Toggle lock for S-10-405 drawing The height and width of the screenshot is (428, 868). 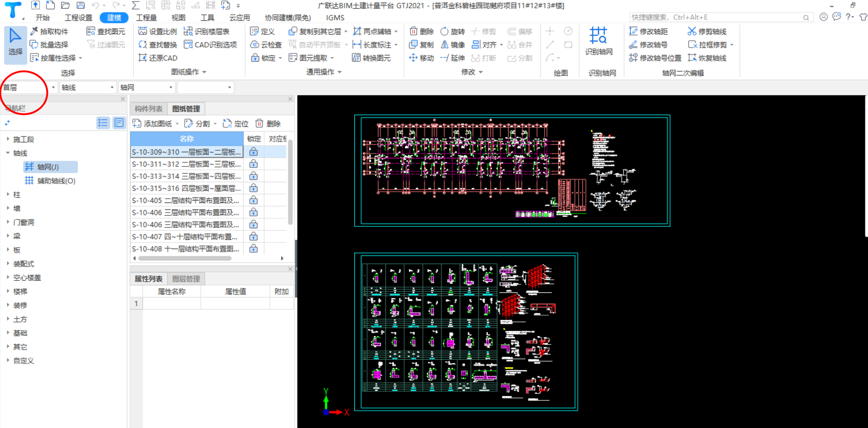coord(253,200)
